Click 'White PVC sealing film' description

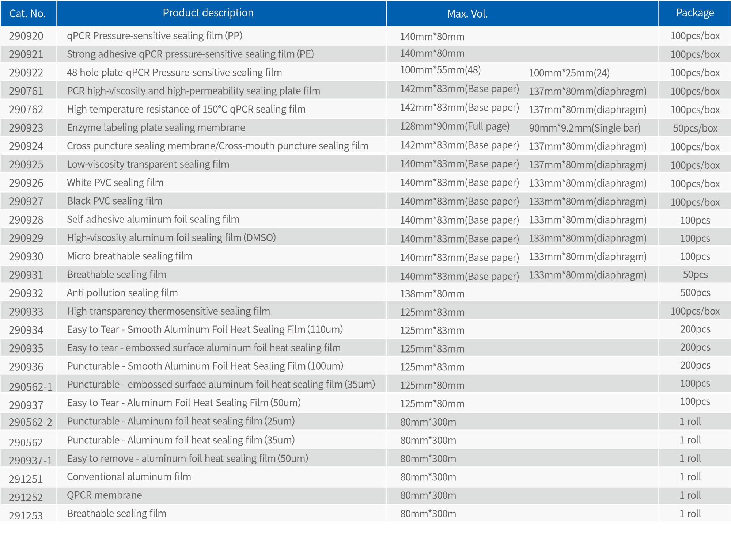(115, 182)
